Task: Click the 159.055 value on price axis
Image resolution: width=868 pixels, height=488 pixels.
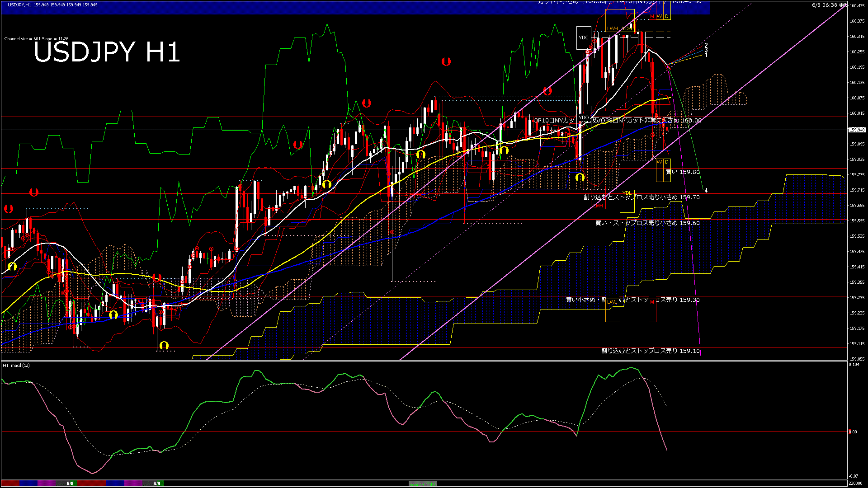Action: (x=857, y=359)
